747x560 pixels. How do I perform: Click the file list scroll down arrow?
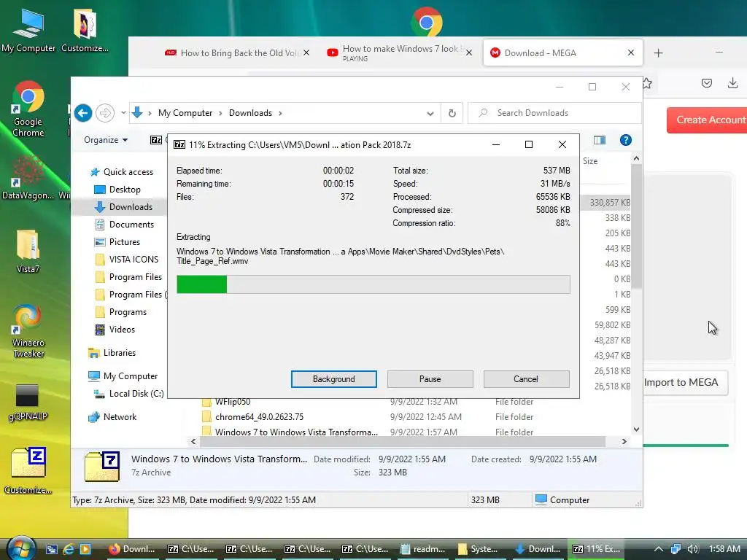coord(636,429)
